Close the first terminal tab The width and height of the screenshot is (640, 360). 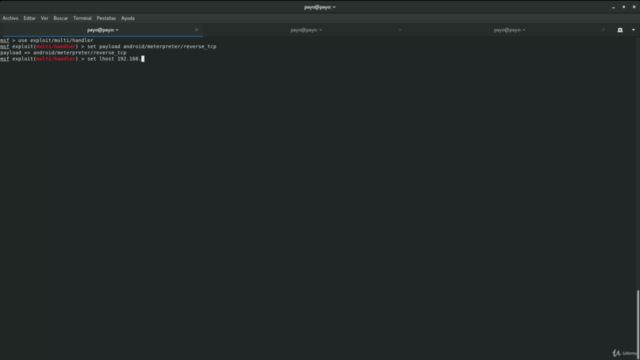click(197, 30)
